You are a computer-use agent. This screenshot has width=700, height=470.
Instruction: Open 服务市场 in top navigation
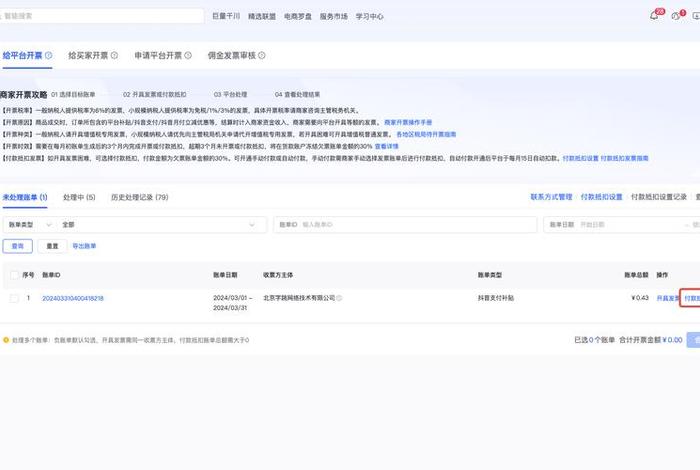tap(333, 16)
